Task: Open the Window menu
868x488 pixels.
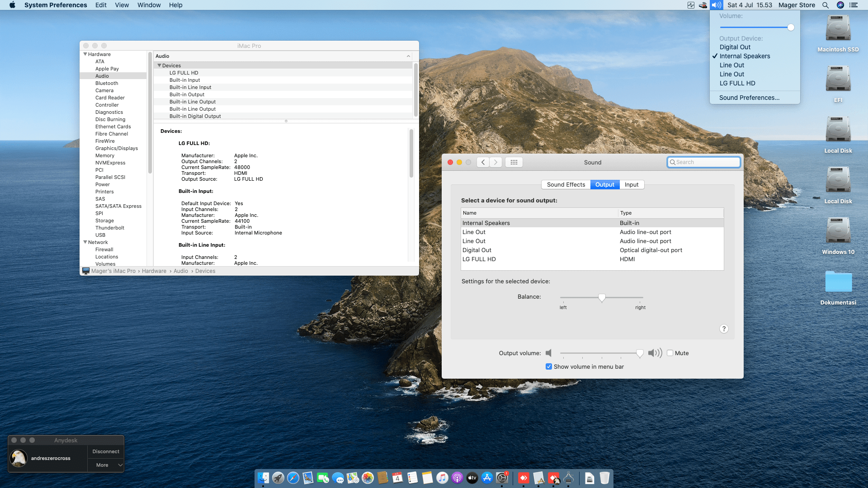Action: click(149, 5)
